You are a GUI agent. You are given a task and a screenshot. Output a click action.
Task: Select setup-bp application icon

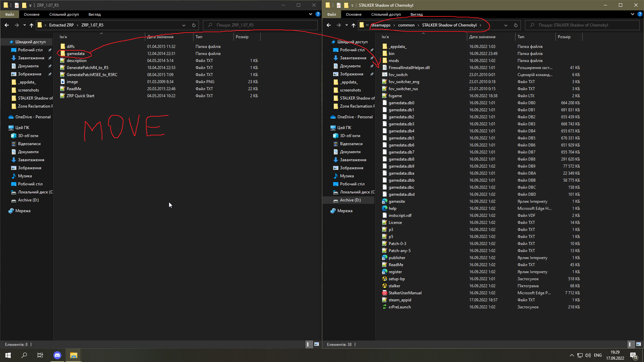[x=385, y=279]
